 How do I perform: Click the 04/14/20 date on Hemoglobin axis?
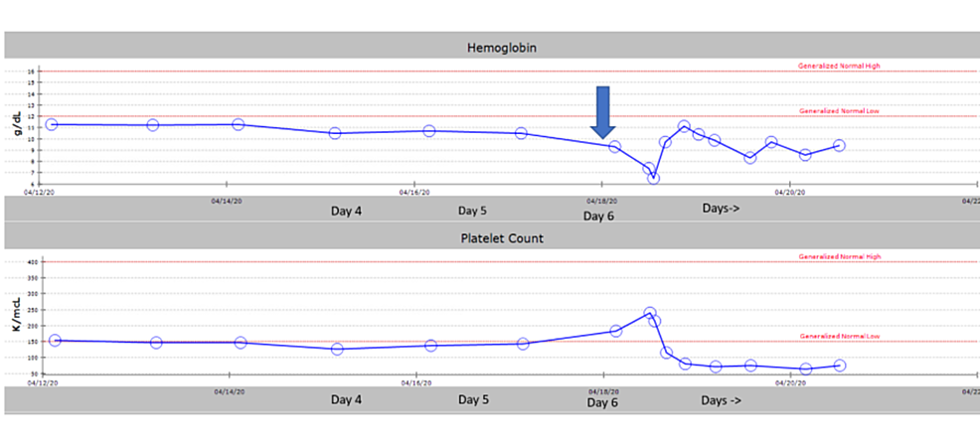click(x=226, y=200)
